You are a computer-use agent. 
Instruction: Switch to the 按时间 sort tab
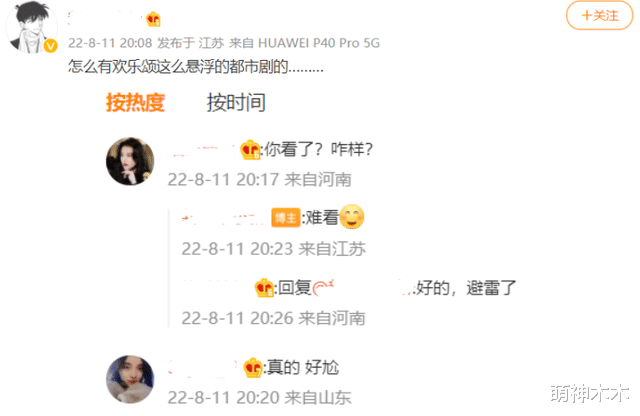coord(236,102)
